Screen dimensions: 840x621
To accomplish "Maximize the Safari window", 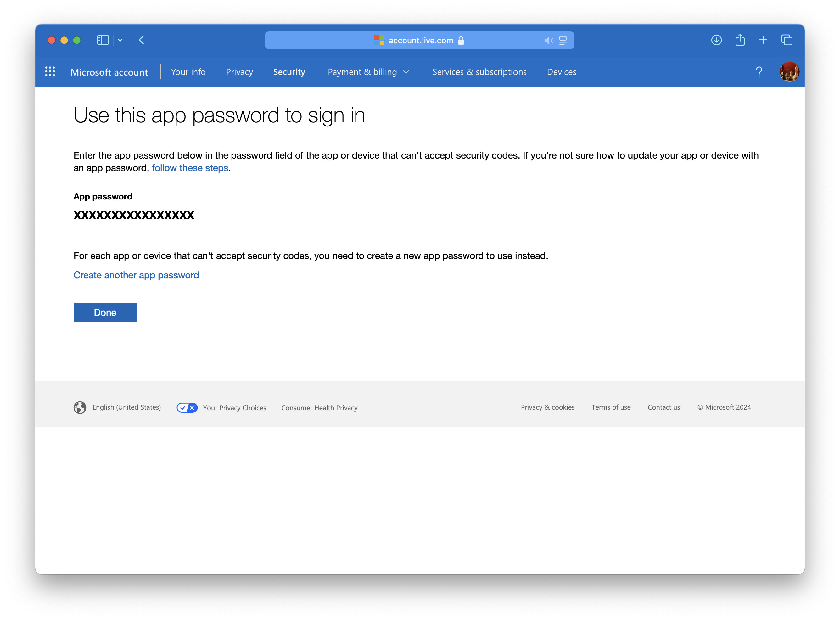I will [77, 40].
